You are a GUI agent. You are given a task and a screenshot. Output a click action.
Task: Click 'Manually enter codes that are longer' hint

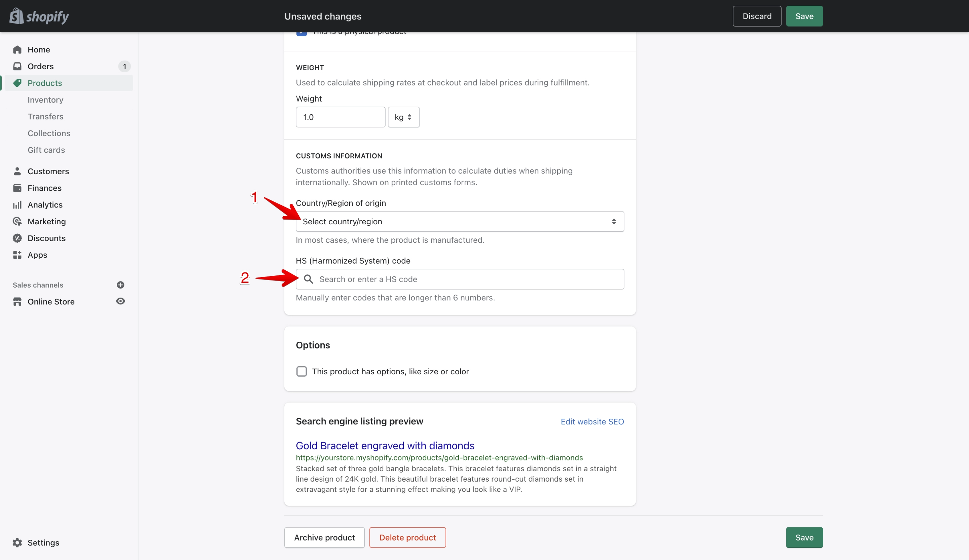pos(395,297)
